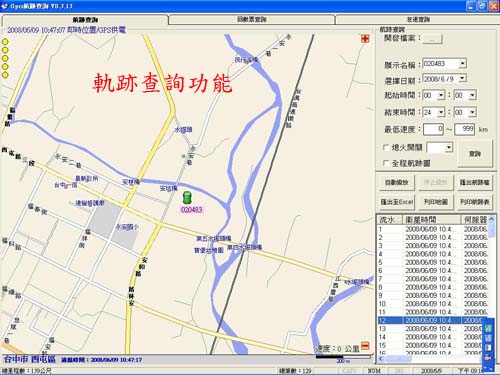The height and width of the screenshot is (375, 500).
Task: Switch to the rightmost query tab
Action: tap(417, 19)
